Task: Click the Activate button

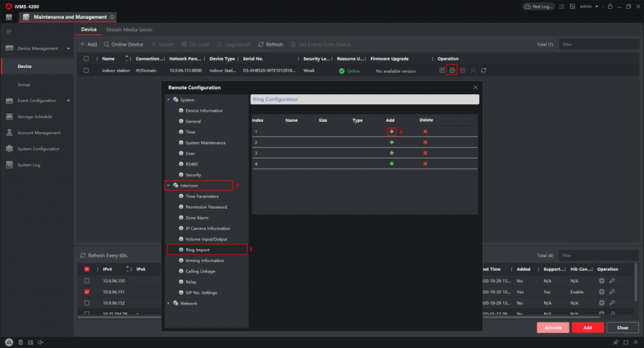Action: [553, 328]
